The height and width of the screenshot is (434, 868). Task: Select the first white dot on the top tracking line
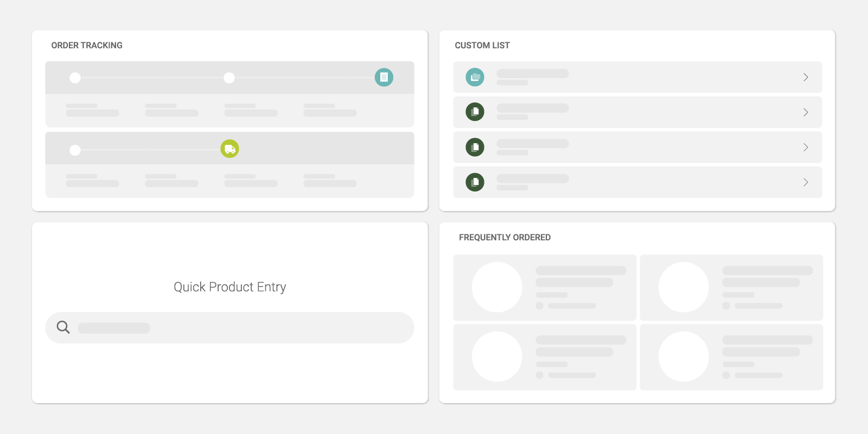pyautogui.click(x=75, y=78)
